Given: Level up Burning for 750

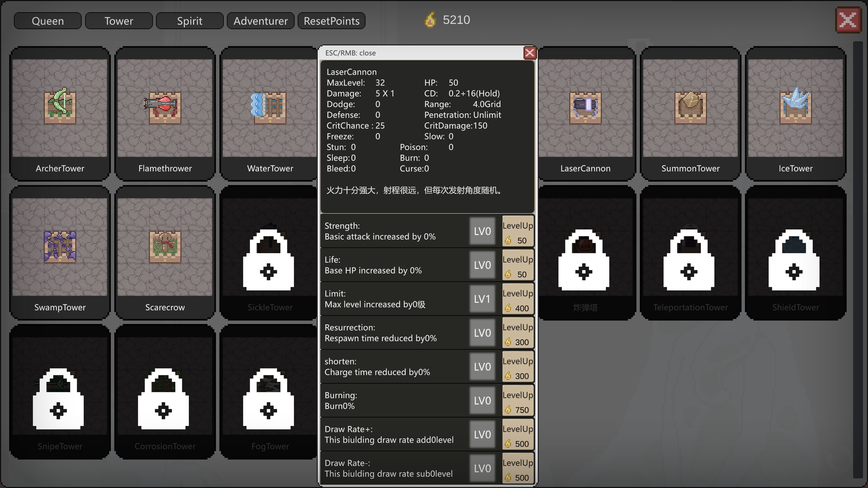Looking at the screenshot, I should (x=518, y=401).
